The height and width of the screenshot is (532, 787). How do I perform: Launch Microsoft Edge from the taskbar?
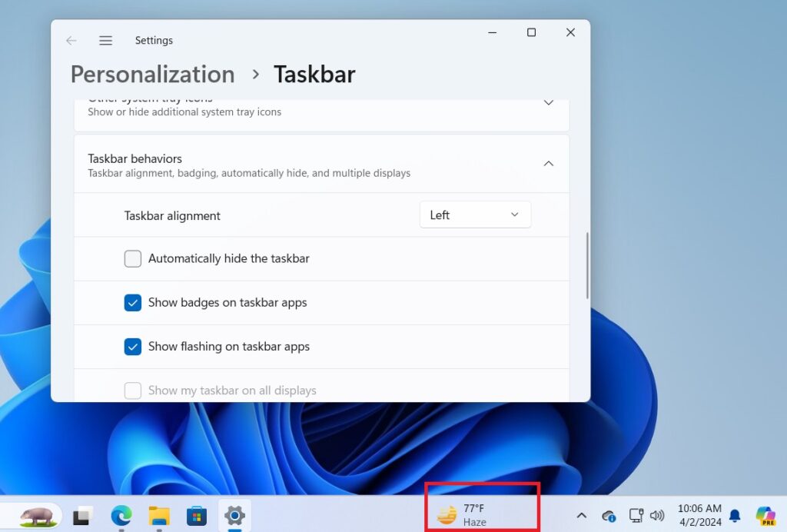coord(121,516)
